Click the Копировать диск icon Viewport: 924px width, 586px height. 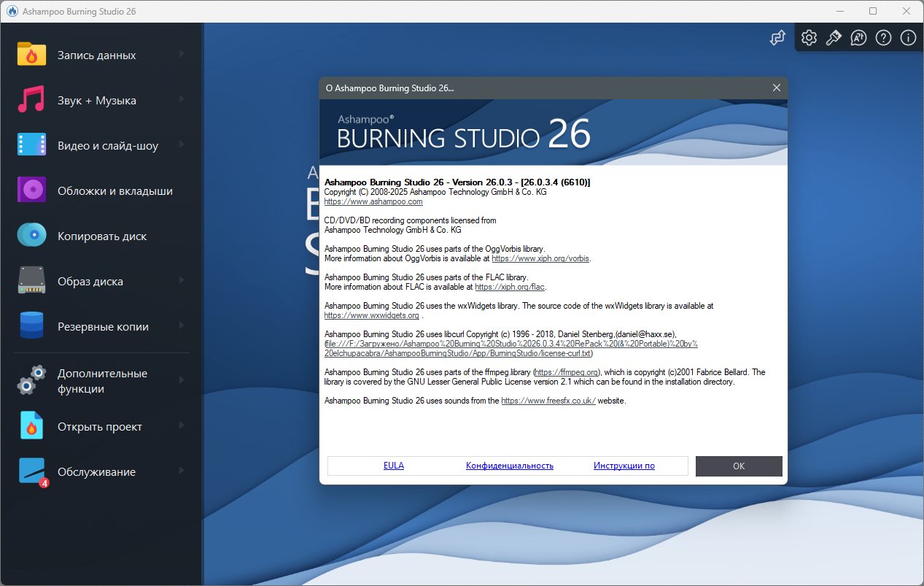coord(31,236)
